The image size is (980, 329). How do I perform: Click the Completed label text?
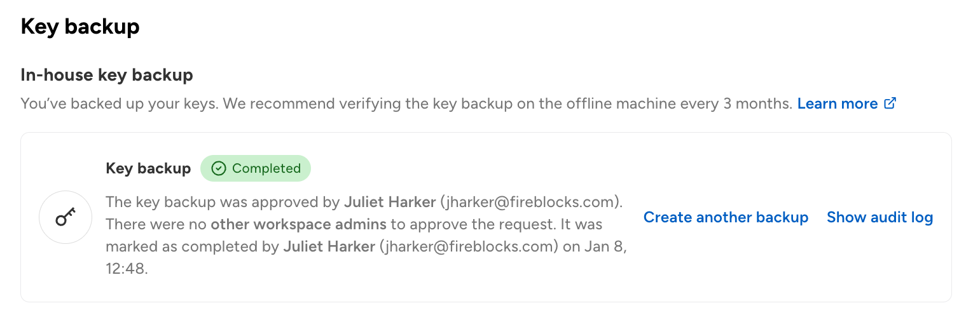pos(266,168)
